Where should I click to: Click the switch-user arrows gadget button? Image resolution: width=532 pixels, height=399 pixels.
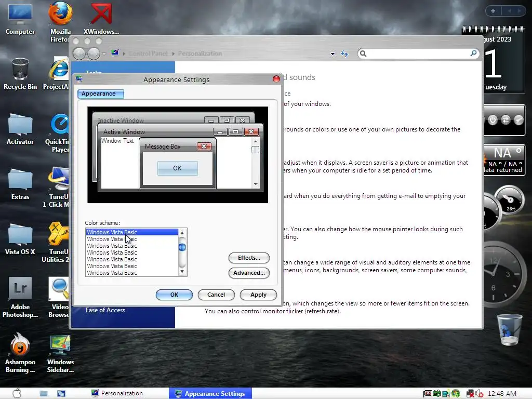tap(506, 120)
